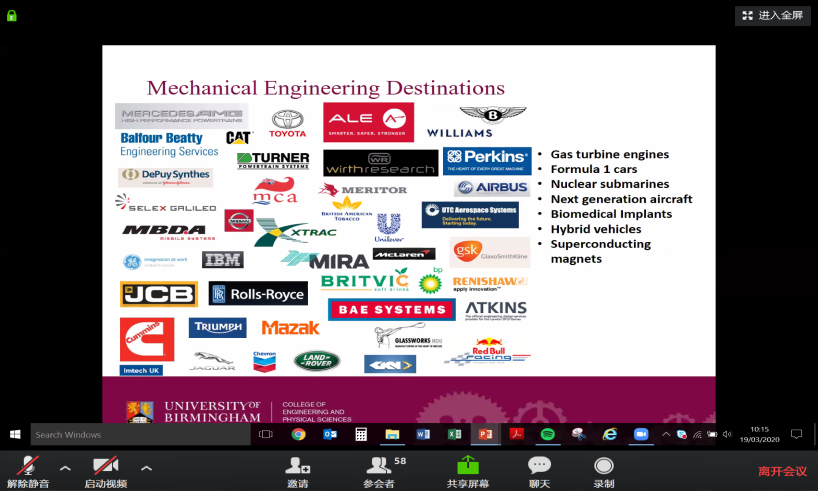This screenshot has height=491, width=818.
Task: Open the Windows Start menu
Action: point(15,434)
